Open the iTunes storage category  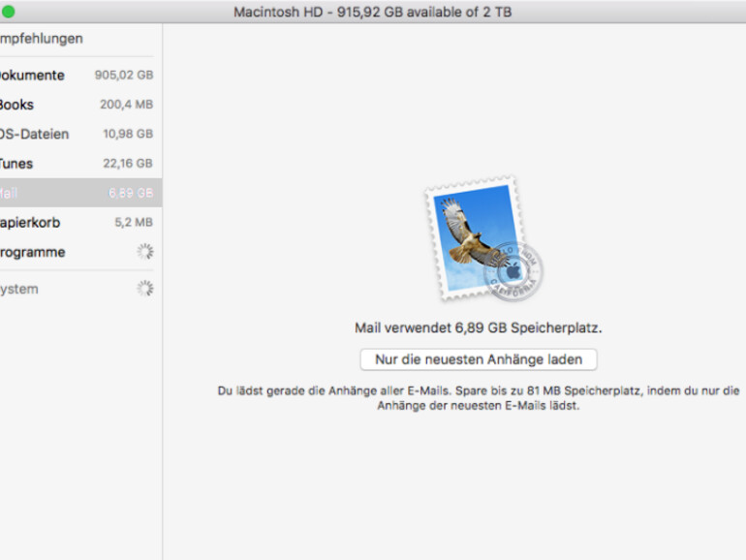(x=80, y=164)
